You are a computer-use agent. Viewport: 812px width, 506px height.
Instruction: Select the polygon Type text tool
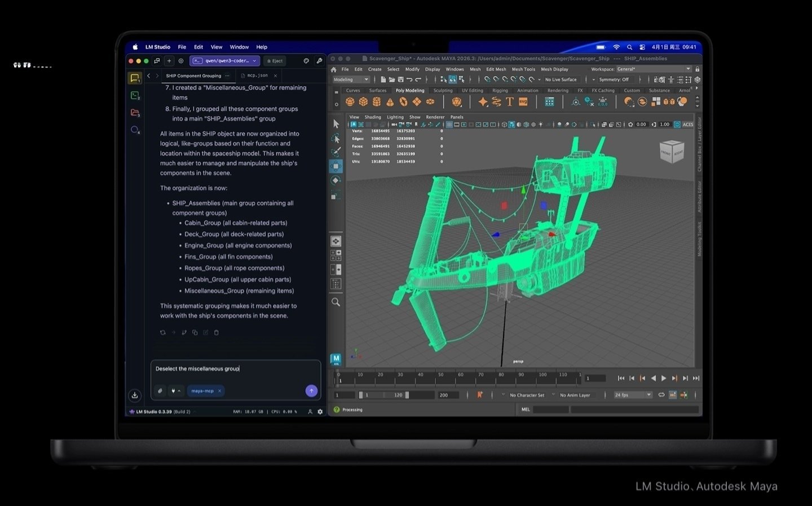click(510, 102)
